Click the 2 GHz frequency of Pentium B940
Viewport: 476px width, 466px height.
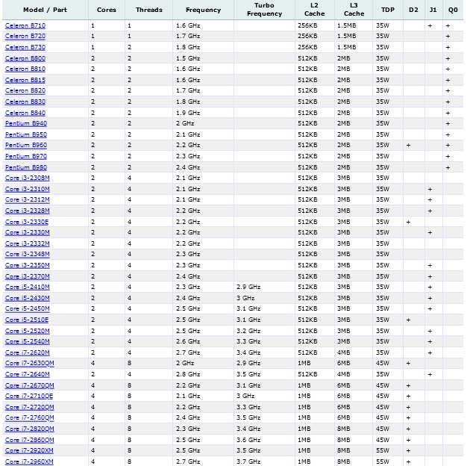tap(185, 123)
